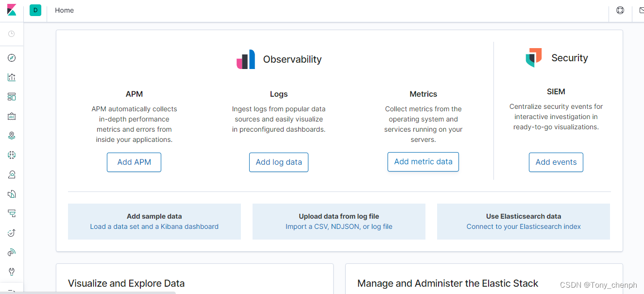Click the 'Centralize security events' description
Viewport: 644px width, 294px height.
point(556,117)
